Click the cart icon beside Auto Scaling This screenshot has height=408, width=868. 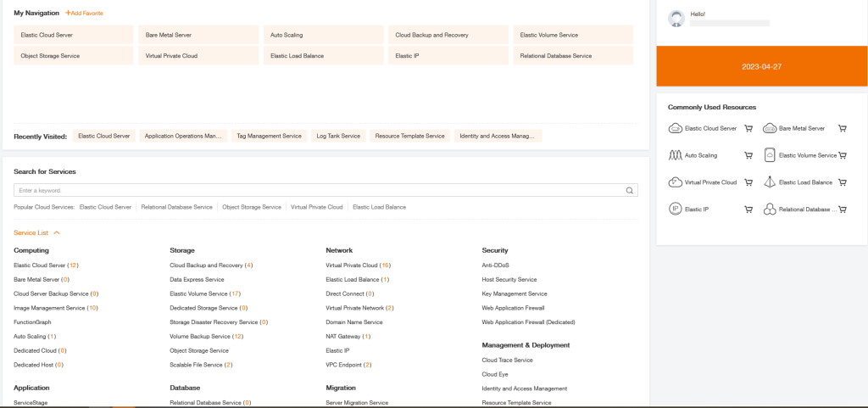748,155
